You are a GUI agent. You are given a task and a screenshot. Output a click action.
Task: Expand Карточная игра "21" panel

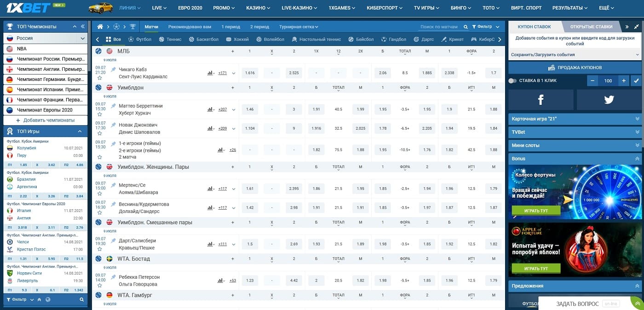click(x=575, y=119)
